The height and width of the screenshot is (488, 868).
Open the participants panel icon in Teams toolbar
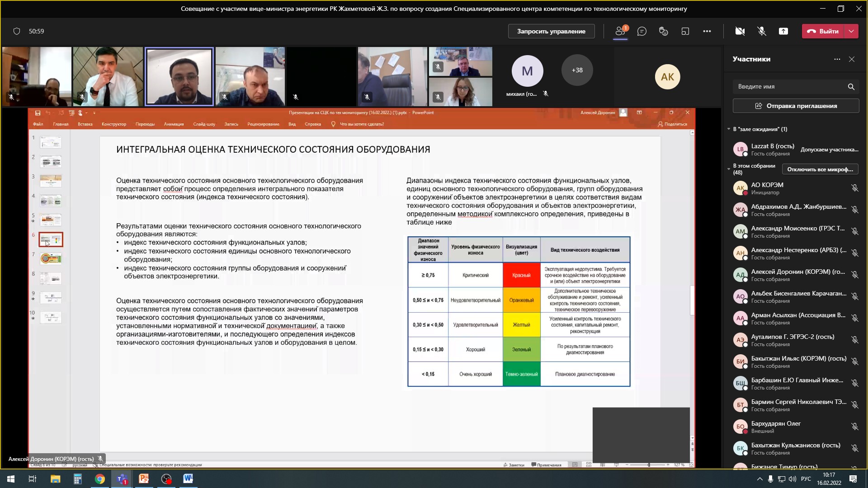(620, 31)
